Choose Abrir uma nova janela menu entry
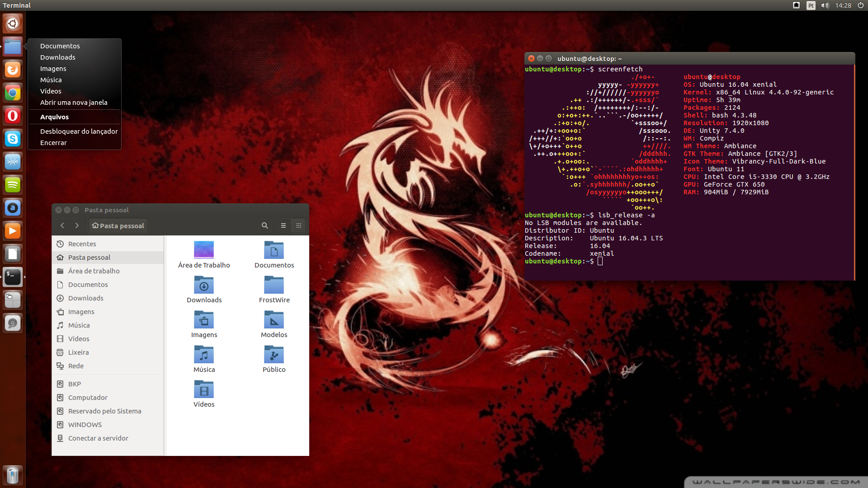Viewport: 868px width, 488px height. click(75, 103)
